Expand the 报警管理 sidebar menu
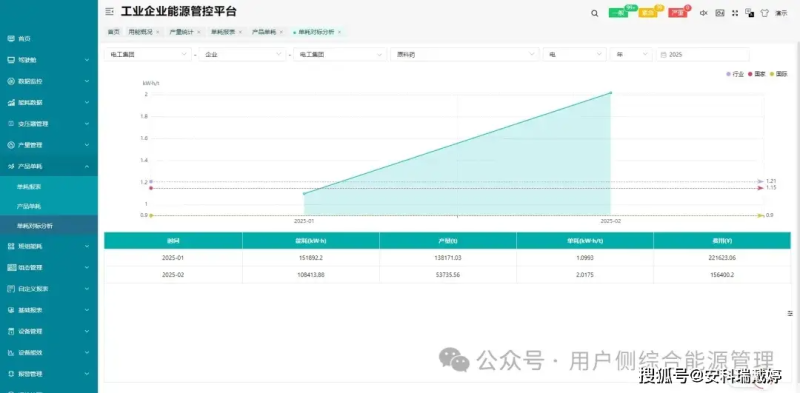800x393 pixels. pos(87,374)
